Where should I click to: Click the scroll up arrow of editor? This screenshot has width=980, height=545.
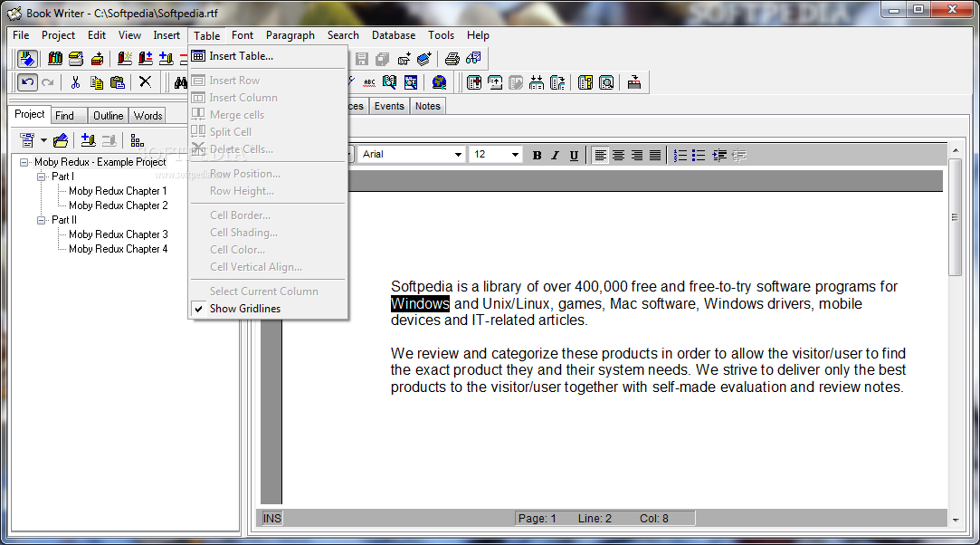[x=955, y=150]
